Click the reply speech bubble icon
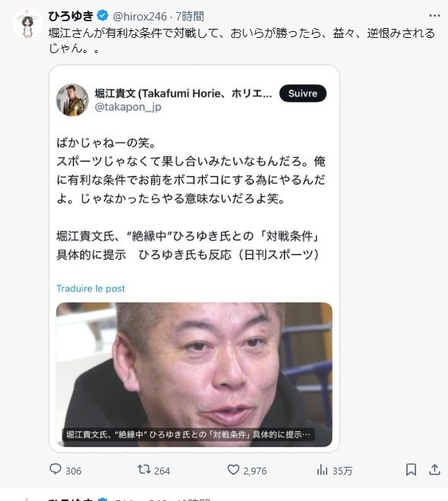Viewport: 448px width, 501px height. [x=55, y=469]
